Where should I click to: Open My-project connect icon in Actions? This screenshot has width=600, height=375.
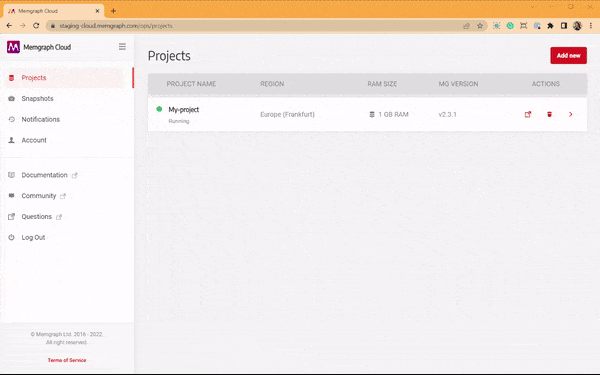tap(528, 114)
